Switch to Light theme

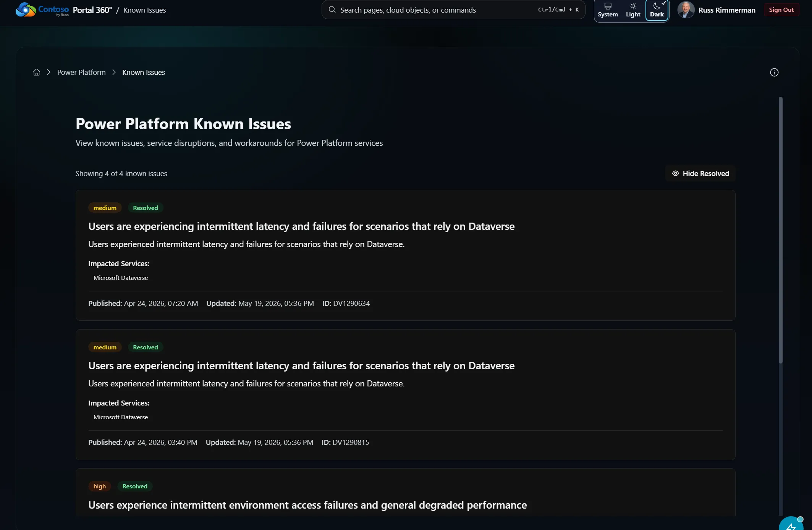click(633, 10)
